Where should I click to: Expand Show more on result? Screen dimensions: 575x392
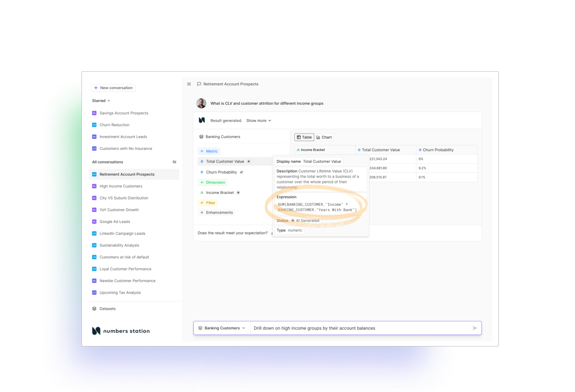tap(258, 121)
